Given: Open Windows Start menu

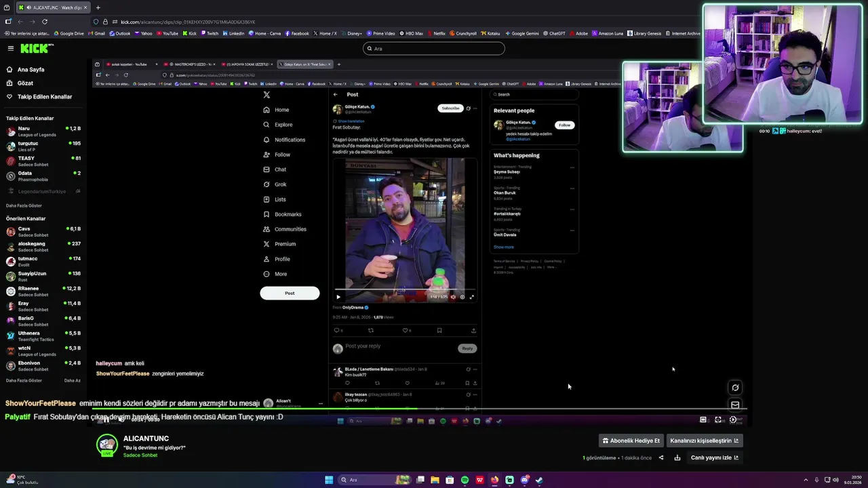Looking at the screenshot, I should click(329, 480).
